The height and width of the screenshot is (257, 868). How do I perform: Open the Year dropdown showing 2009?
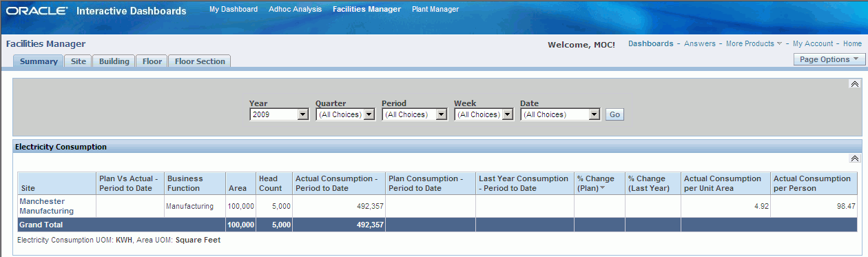(x=279, y=114)
